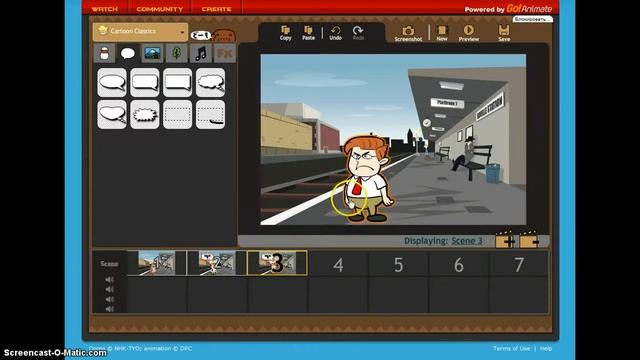640x360 pixels.
Task: Click the Scene 3 link
Action: click(467, 241)
